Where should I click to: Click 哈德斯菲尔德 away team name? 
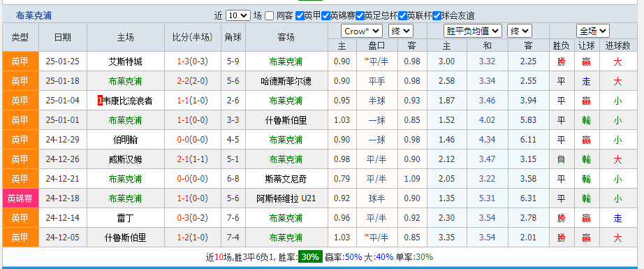point(286,81)
